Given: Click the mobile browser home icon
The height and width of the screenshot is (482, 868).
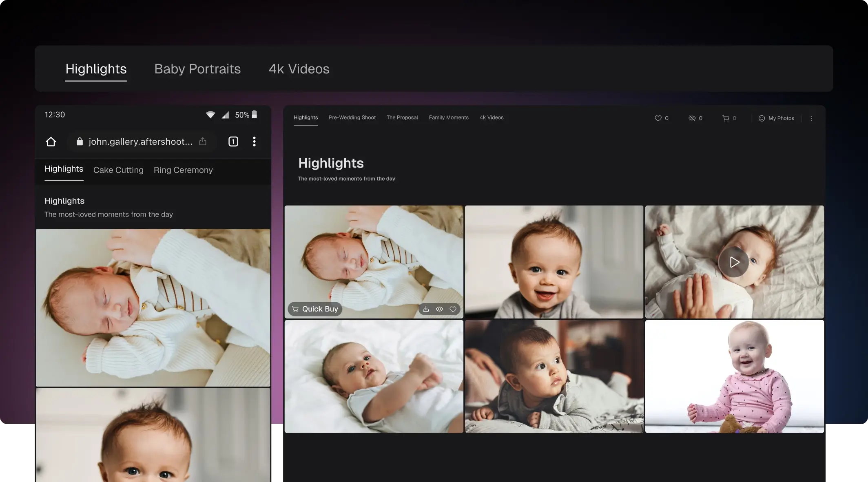Looking at the screenshot, I should [51, 142].
